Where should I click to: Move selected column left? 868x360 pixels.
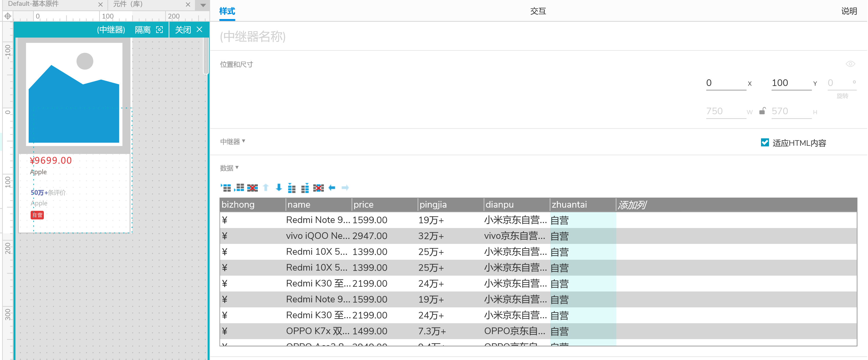coord(332,188)
